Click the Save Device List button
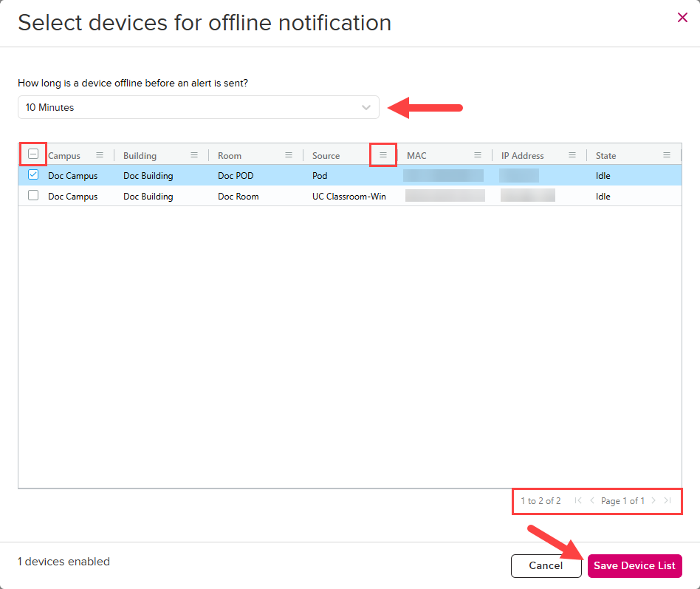 coord(634,566)
